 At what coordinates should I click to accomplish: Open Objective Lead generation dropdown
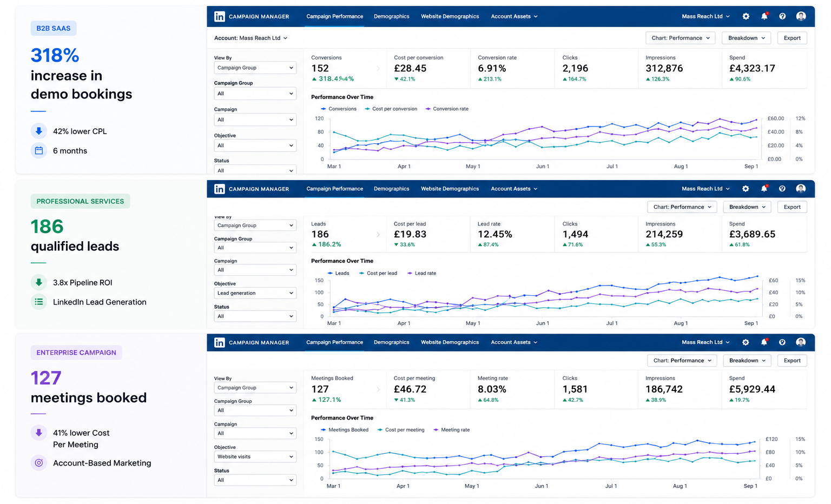point(255,293)
